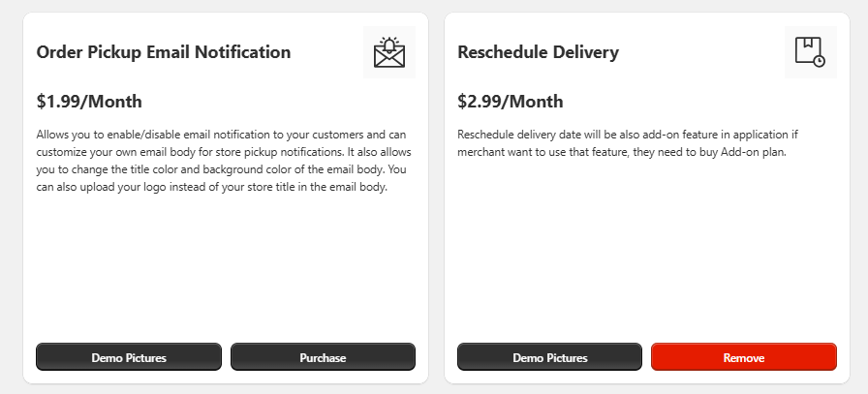Purchase the Order Pickup Email Notification add-on
The width and height of the screenshot is (868, 394).
(x=323, y=357)
